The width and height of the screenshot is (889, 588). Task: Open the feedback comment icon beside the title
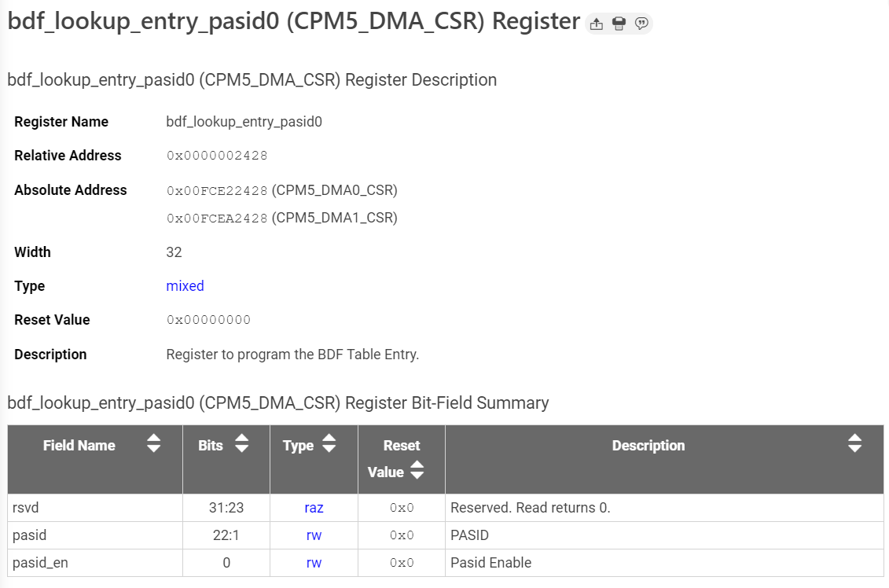coord(641,24)
